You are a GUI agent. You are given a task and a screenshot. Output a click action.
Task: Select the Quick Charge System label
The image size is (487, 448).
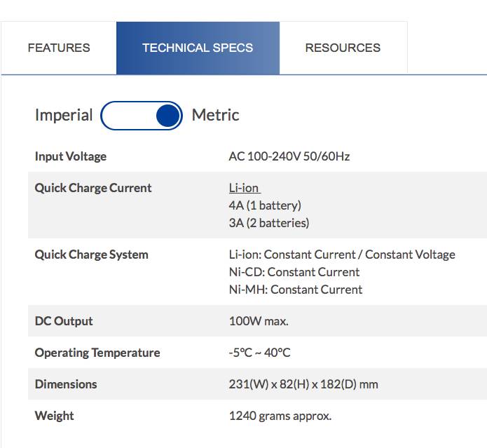(x=92, y=254)
